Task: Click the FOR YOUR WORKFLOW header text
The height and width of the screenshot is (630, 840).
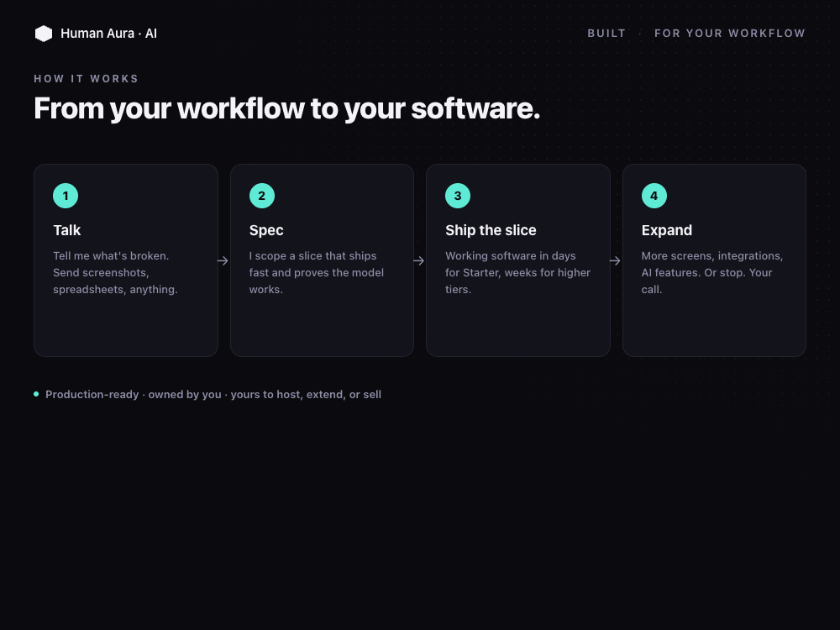Action: 730,34
